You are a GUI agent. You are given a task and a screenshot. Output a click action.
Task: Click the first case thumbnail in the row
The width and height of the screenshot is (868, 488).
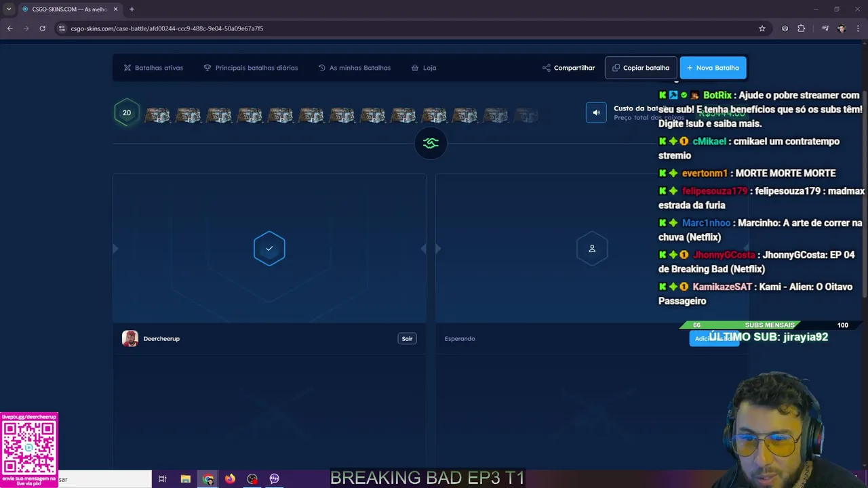point(157,115)
